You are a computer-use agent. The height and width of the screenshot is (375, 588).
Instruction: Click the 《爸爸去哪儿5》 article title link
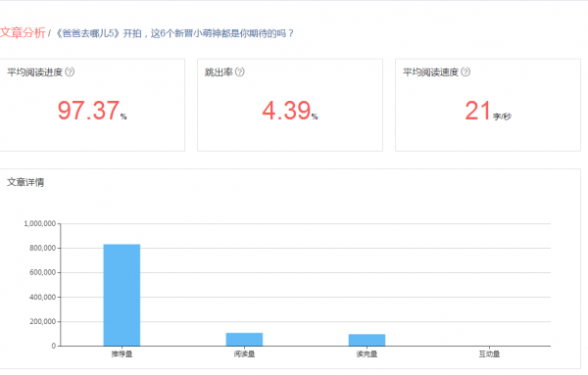[x=174, y=33]
